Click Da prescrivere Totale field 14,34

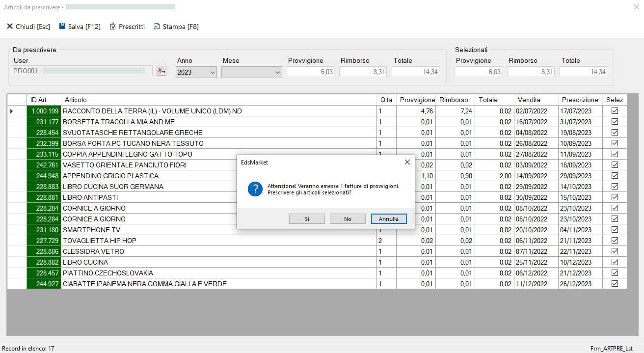[x=415, y=72]
